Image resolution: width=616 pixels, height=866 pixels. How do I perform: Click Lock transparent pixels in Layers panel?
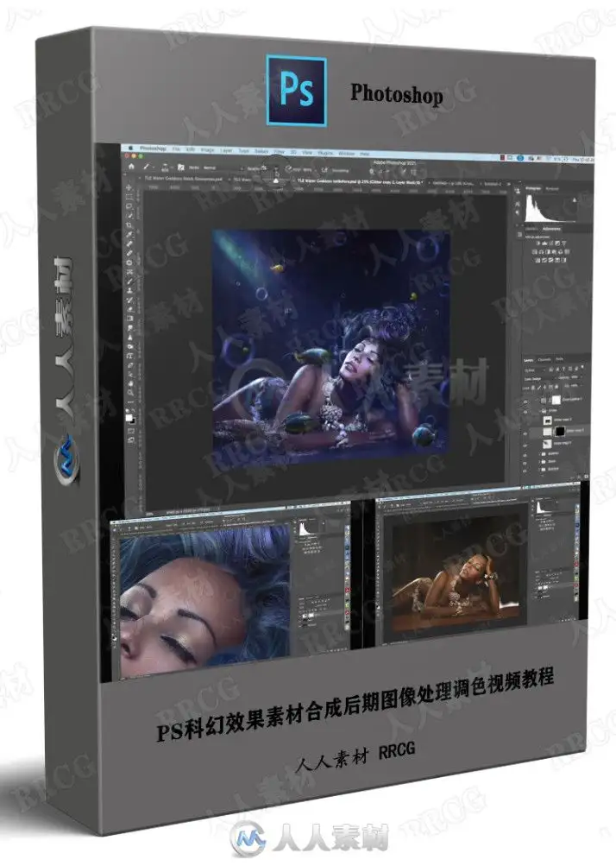tap(533, 387)
